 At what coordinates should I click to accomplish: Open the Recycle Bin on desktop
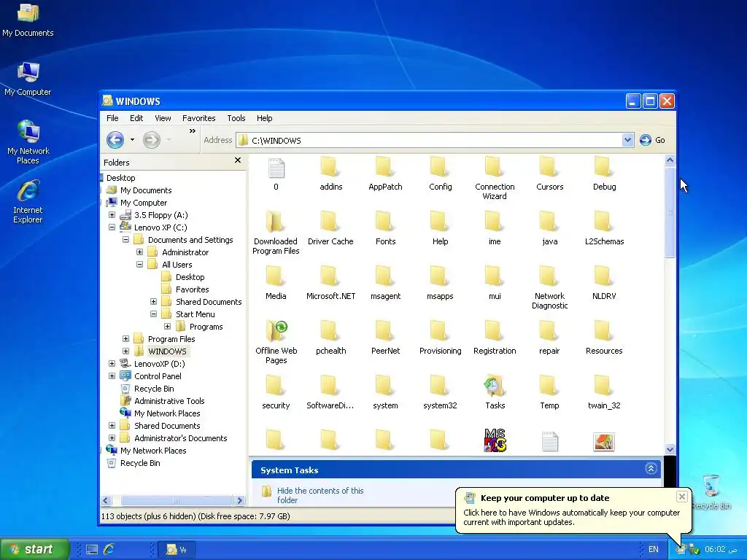click(x=711, y=486)
